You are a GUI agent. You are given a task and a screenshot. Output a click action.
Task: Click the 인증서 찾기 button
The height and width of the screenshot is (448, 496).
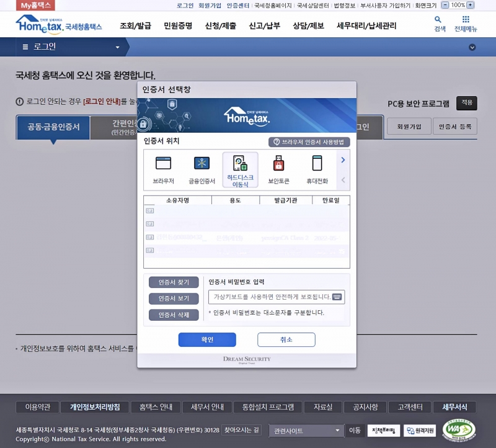(174, 282)
